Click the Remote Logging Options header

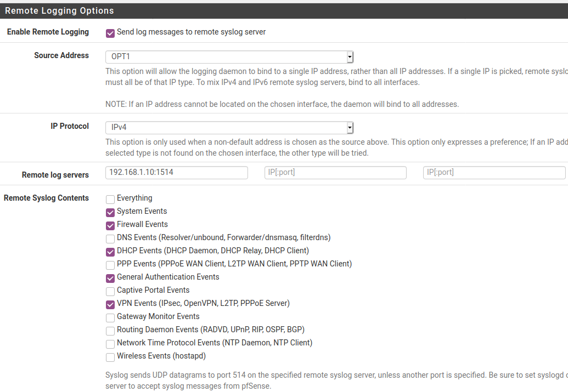[x=59, y=10]
